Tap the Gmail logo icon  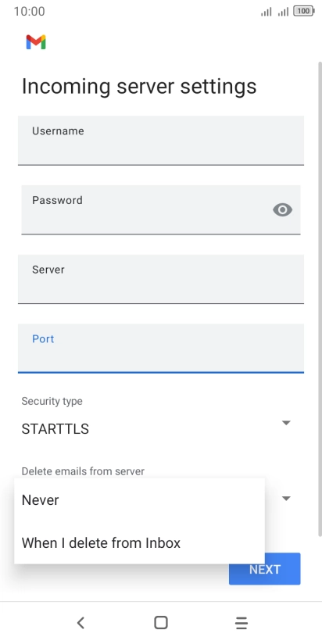[36, 42]
